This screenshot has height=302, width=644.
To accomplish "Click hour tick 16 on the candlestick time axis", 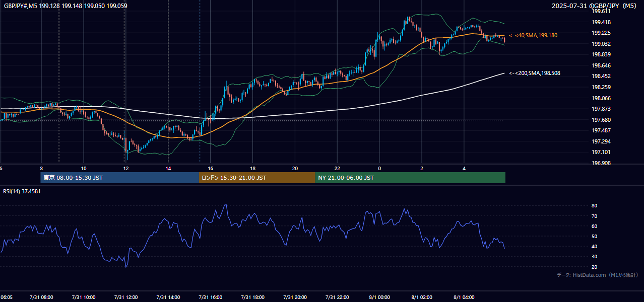I will pyautogui.click(x=211, y=168).
